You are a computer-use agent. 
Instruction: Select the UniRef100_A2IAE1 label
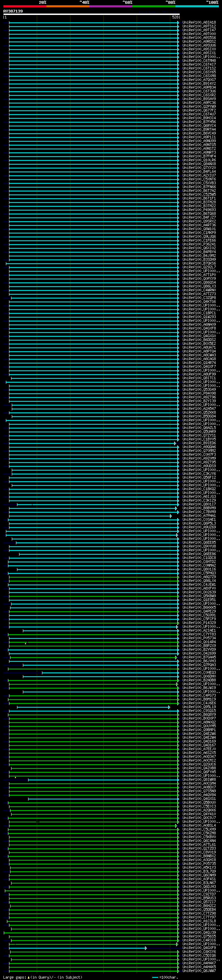pos(199,631)
